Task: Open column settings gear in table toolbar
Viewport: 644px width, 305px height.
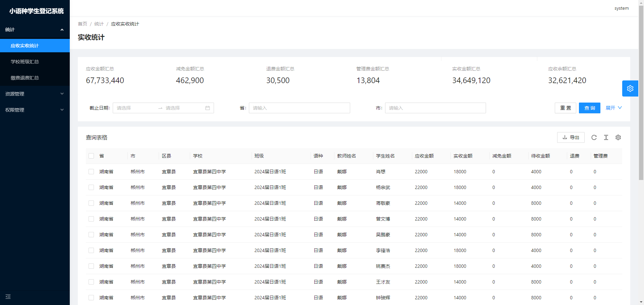Action: pyautogui.click(x=618, y=137)
